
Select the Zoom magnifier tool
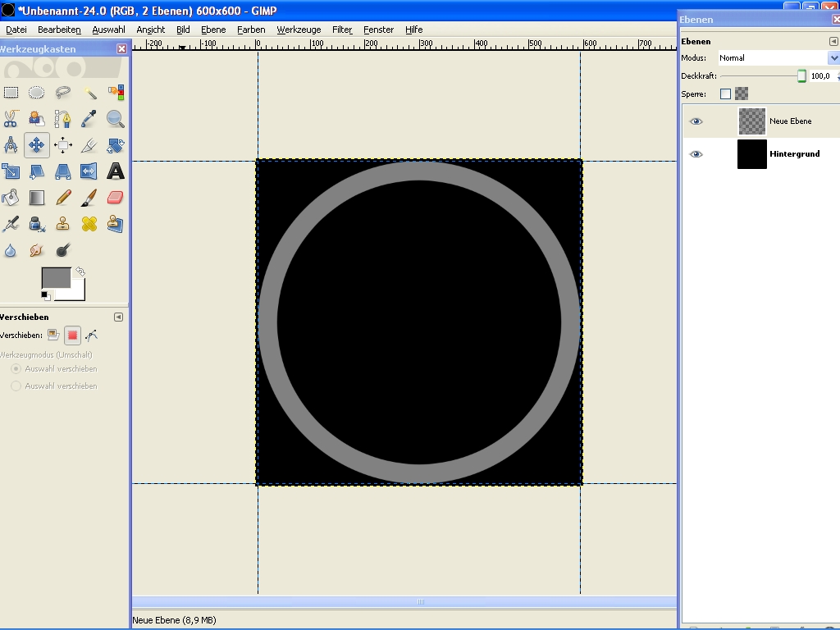115,119
